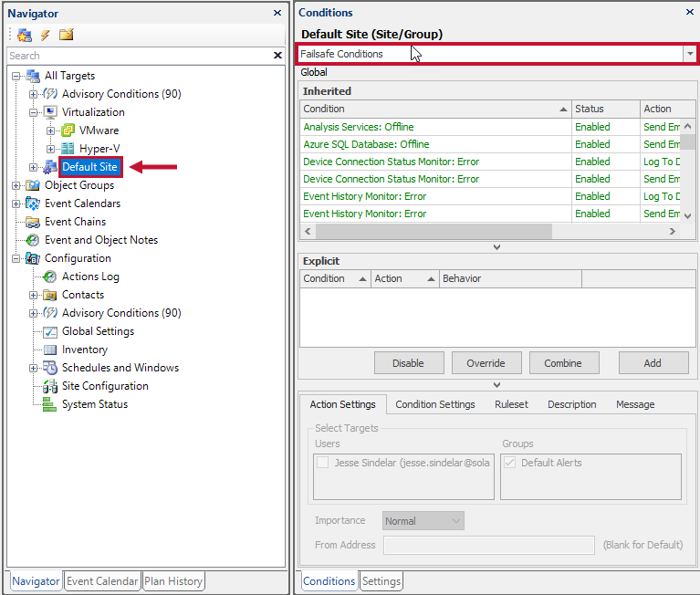Screen dimensions: 700x595
Task: Expand the Default Site tree node
Action: [x=34, y=167]
